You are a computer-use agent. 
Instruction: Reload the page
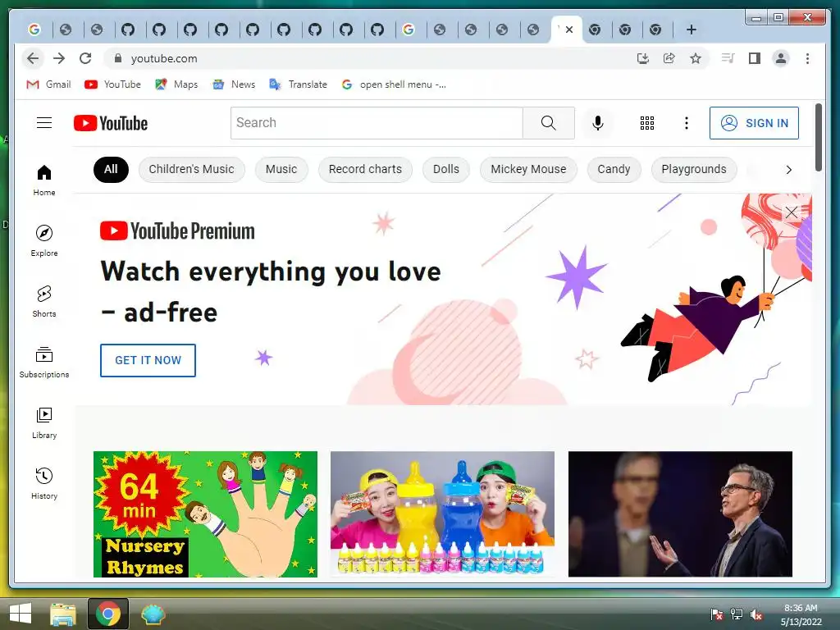coord(85,58)
